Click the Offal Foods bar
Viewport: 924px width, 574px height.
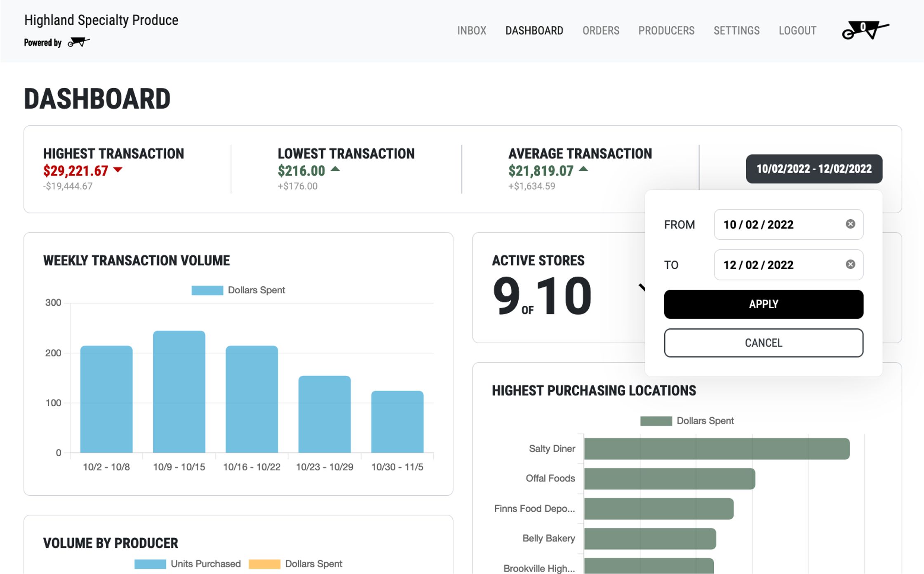pos(670,478)
